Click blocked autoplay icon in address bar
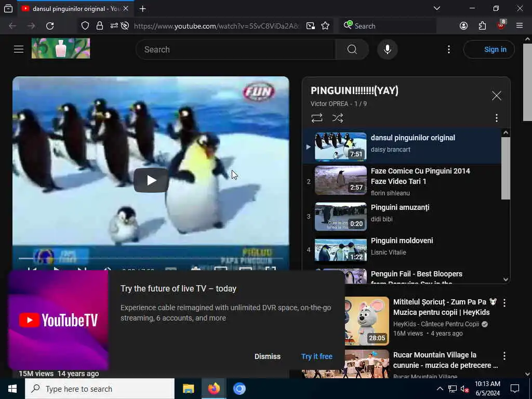Image resolution: width=532 pixels, height=399 pixels. click(125, 26)
